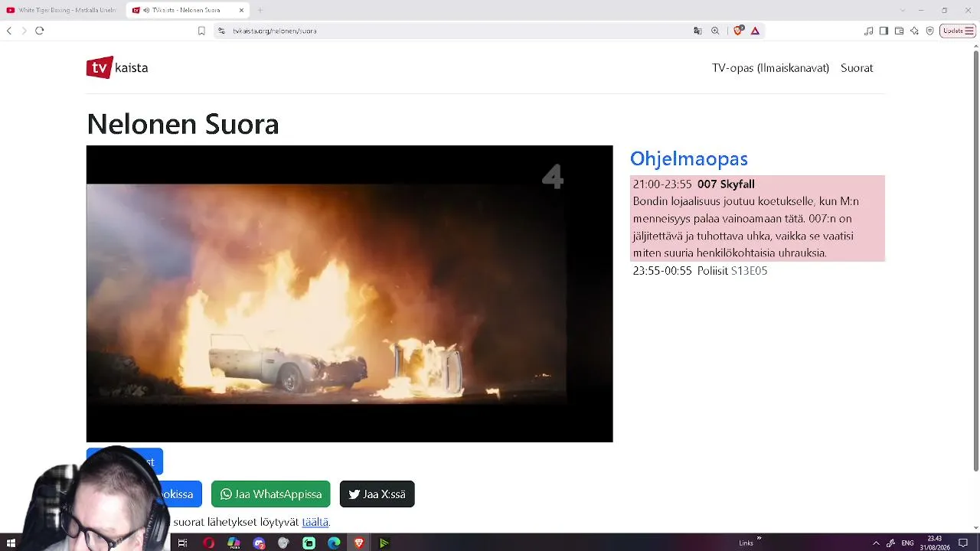
Task: Go back to the previous page
Action: coord(9,31)
